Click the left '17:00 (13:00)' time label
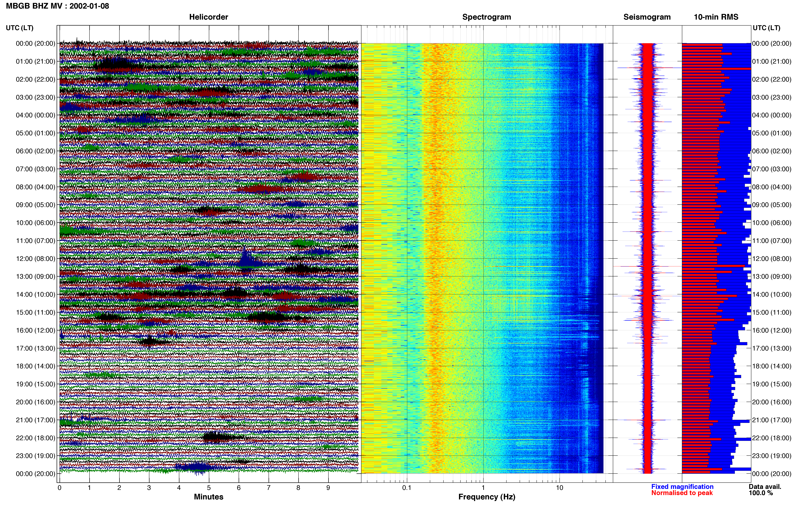This screenshot has height=508, width=812. [x=36, y=348]
